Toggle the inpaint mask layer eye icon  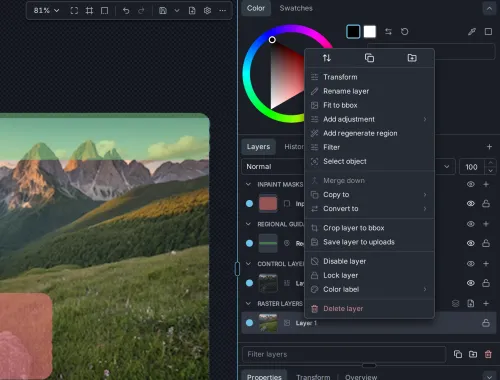pos(471,203)
